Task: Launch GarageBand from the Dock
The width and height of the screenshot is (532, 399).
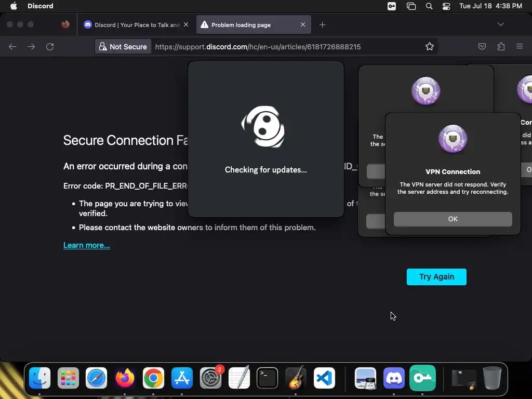Action: coord(296,378)
